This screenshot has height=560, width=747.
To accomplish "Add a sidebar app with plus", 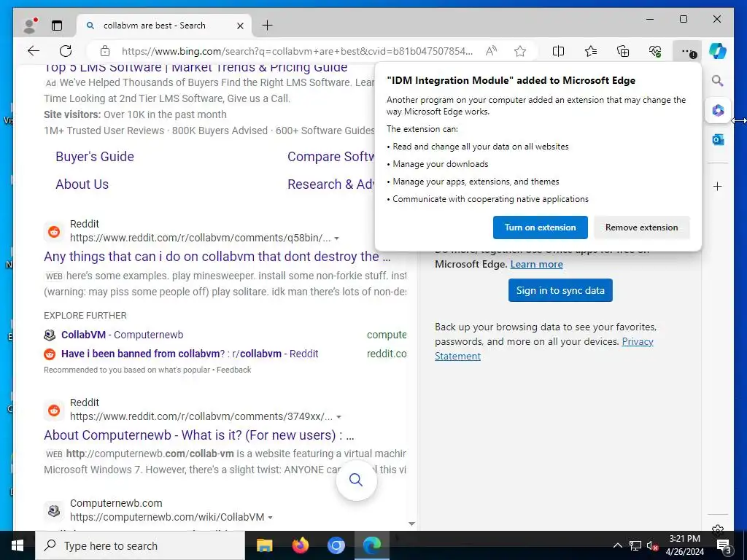I will (x=718, y=186).
